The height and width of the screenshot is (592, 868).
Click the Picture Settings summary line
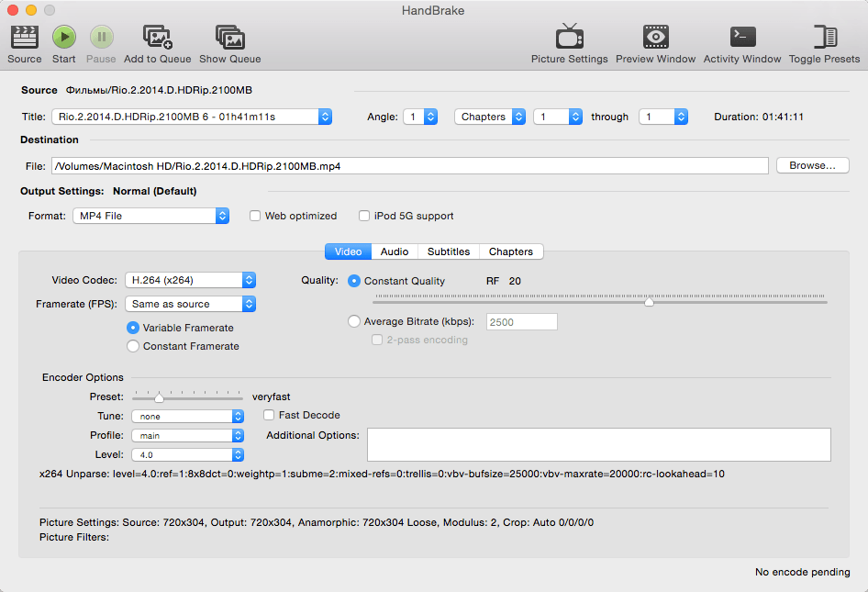click(317, 522)
